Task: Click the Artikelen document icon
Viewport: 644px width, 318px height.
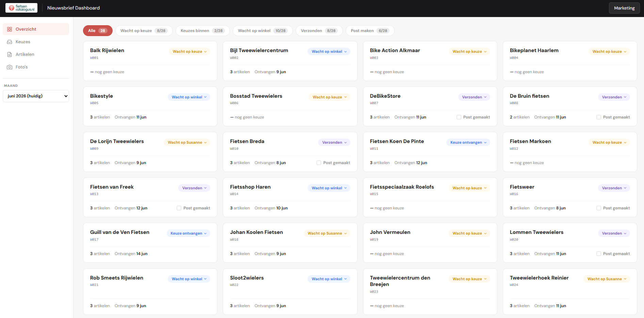Action: (x=10, y=54)
